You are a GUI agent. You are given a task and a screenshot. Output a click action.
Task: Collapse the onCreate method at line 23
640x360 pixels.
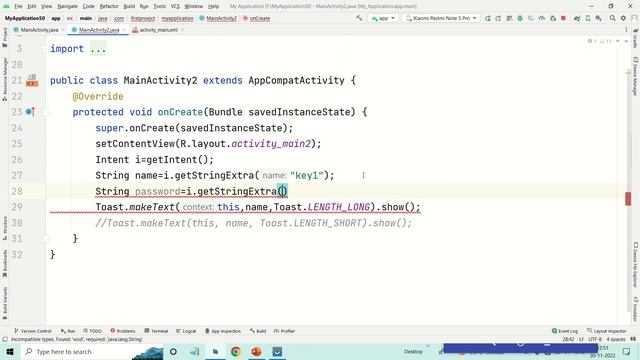tap(46, 112)
